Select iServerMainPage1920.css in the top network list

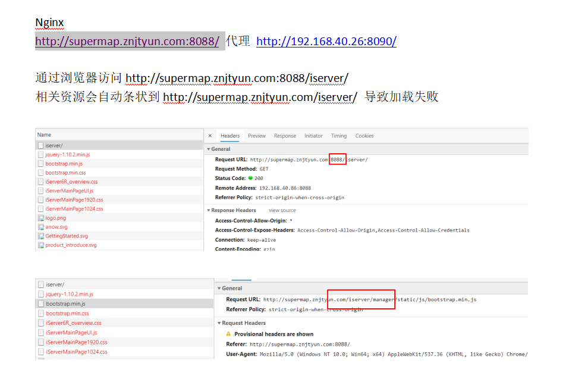pos(120,200)
